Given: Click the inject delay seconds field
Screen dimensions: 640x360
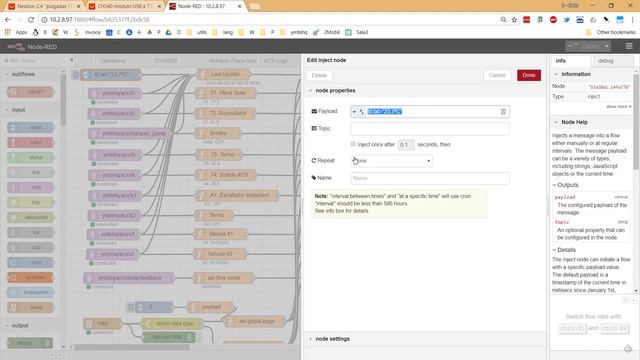Looking at the screenshot, I should point(406,144).
